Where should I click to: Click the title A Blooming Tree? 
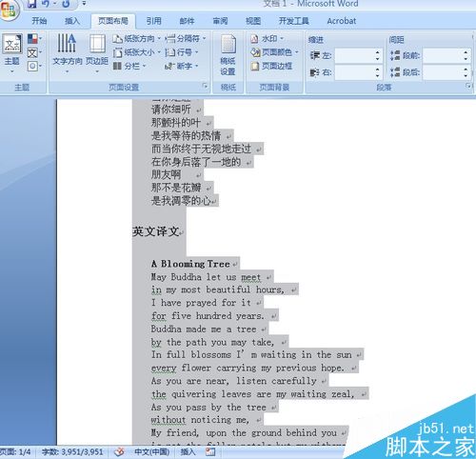(x=190, y=264)
